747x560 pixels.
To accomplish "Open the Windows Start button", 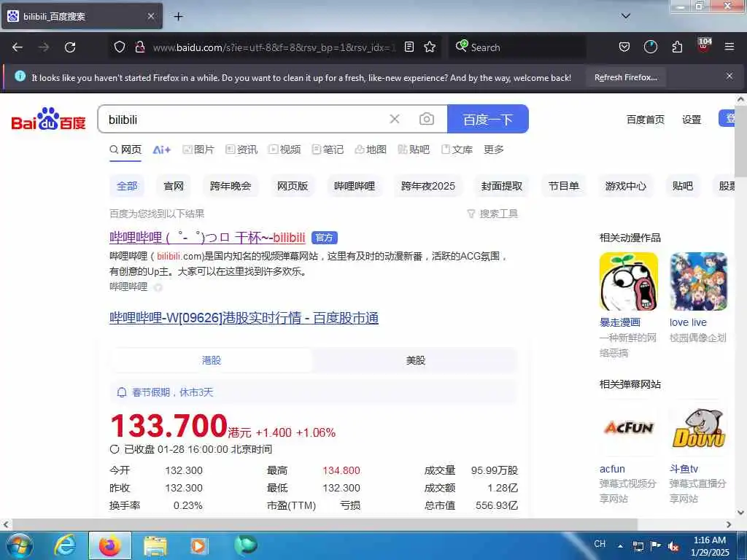I will coord(19,545).
